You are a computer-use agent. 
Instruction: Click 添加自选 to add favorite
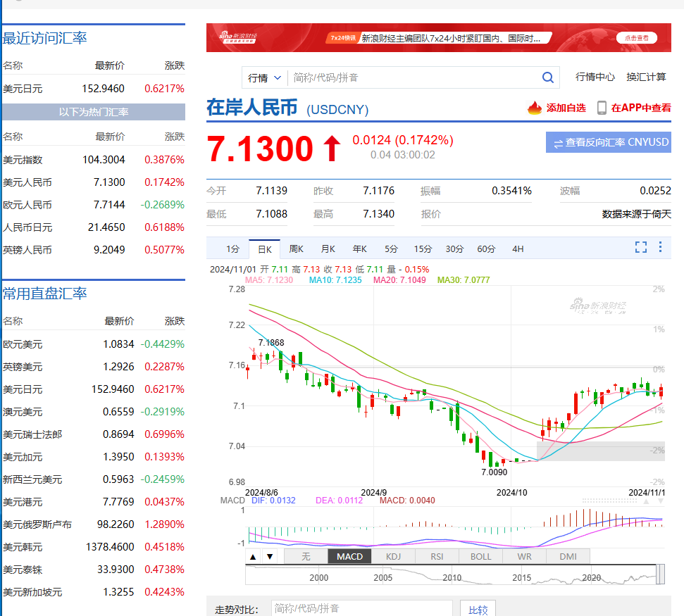tap(566, 108)
